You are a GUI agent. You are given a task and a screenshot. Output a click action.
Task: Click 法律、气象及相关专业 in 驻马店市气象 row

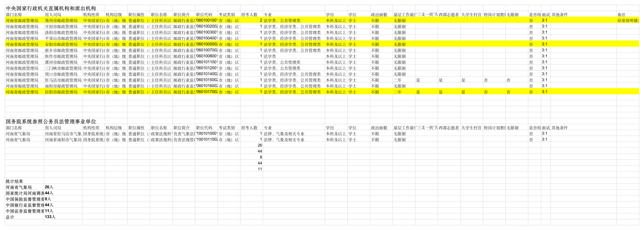294,133
